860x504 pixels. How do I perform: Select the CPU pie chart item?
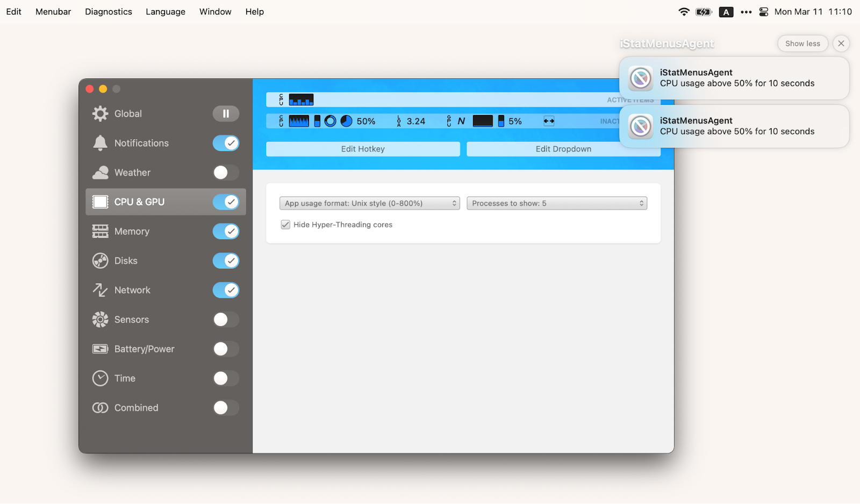tap(347, 121)
